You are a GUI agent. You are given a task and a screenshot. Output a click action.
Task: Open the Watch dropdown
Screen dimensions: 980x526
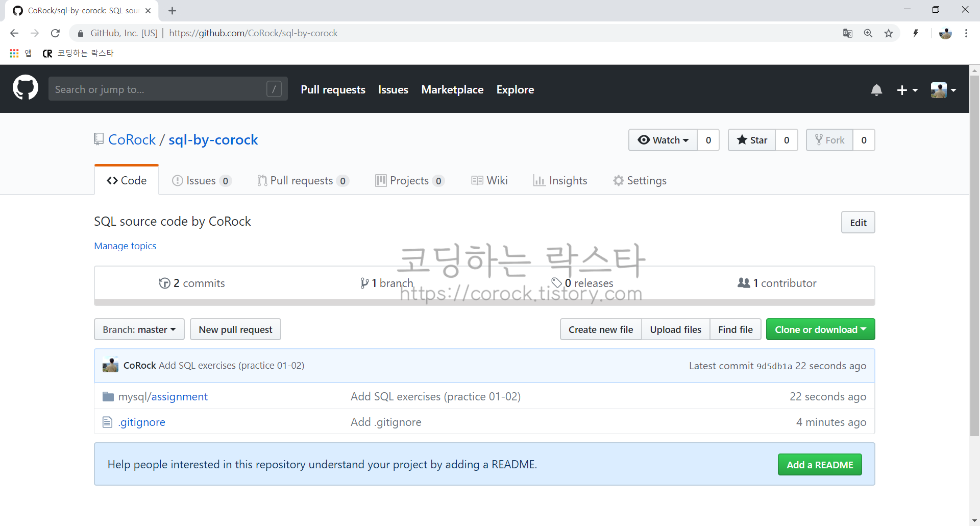pyautogui.click(x=663, y=140)
